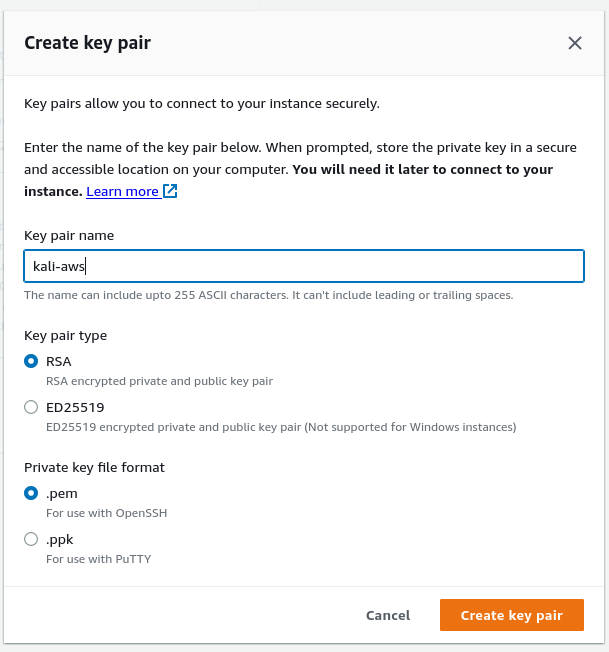The image size is (609, 652).
Task: Close the Create key pair dialog
Action: coord(575,43)
